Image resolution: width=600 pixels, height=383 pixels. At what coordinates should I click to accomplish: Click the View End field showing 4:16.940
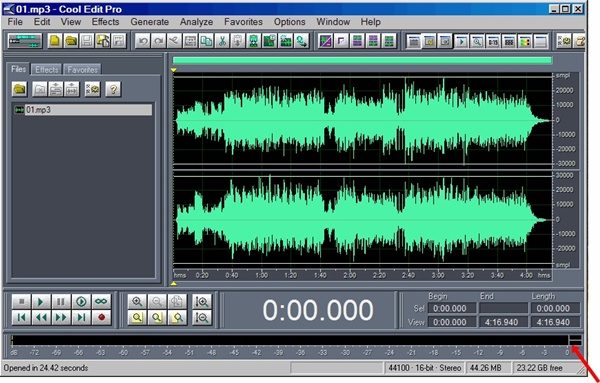point(503,322)
